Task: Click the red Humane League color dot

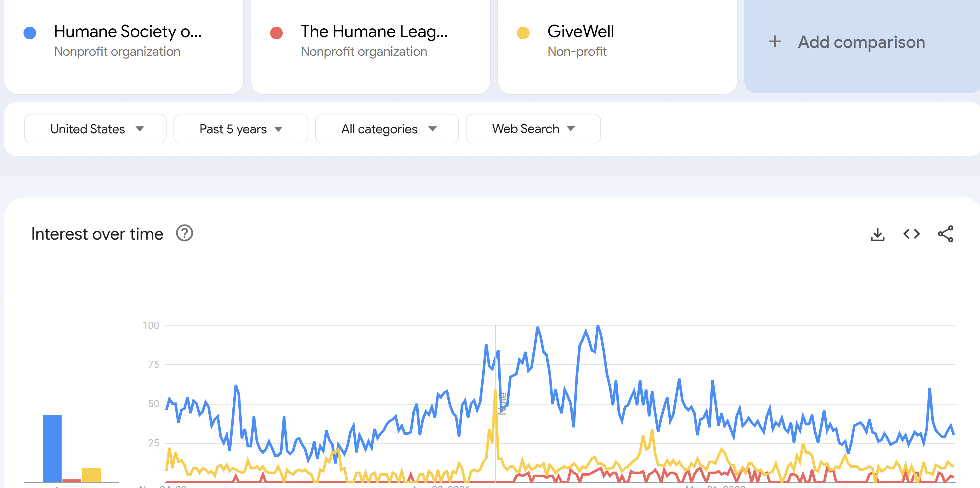Action: point(277,33)
